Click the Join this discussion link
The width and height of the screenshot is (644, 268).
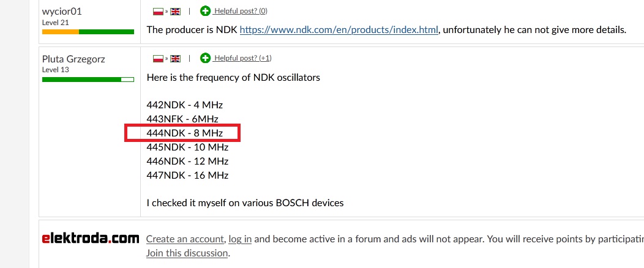pos(187,253)
